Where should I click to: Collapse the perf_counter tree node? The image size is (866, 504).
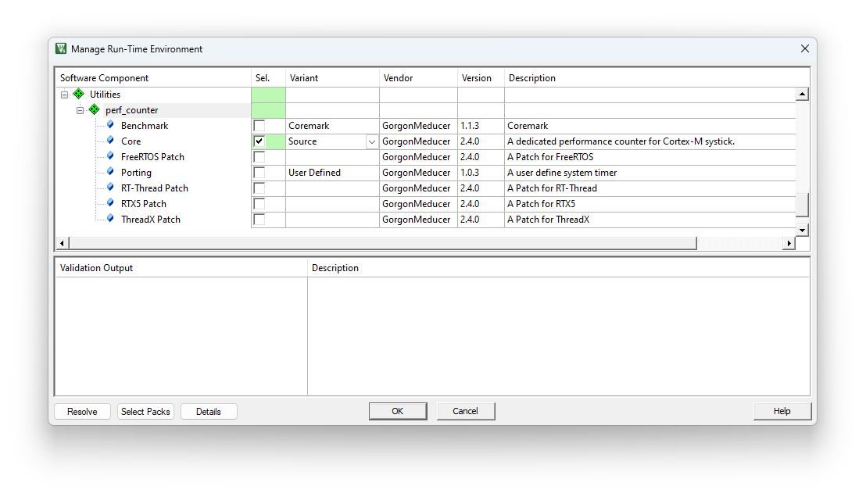[x=80, y=110]
